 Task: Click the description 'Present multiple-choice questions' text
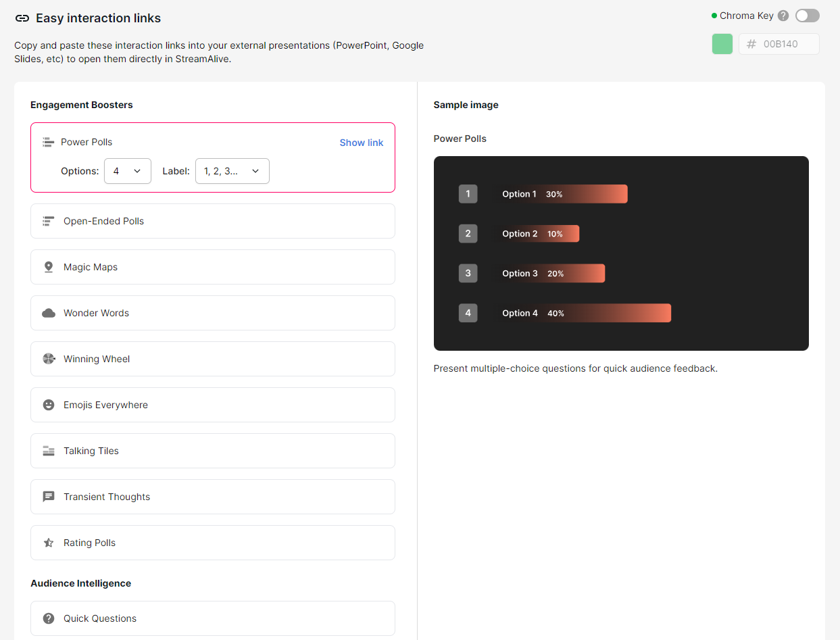pyautogui.click(x=576, y=368)
